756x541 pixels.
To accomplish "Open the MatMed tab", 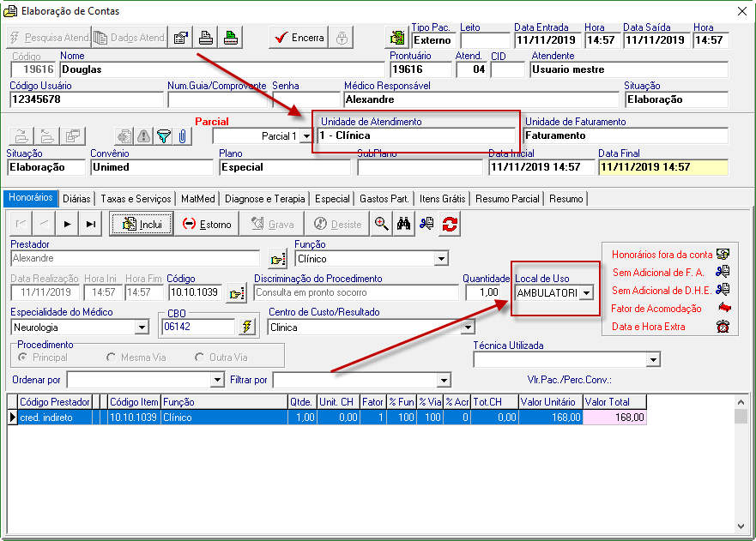I will pyautogui.click(x=198, y=198).
